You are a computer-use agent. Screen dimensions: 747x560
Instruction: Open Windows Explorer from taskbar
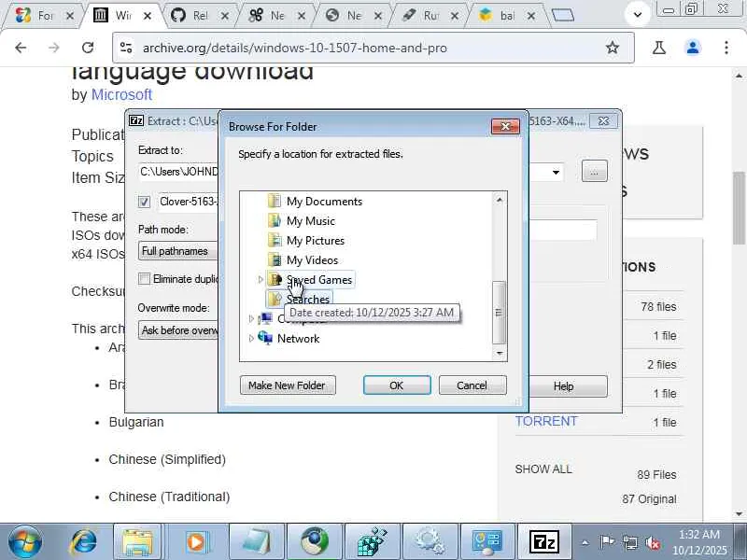point(137,542)
